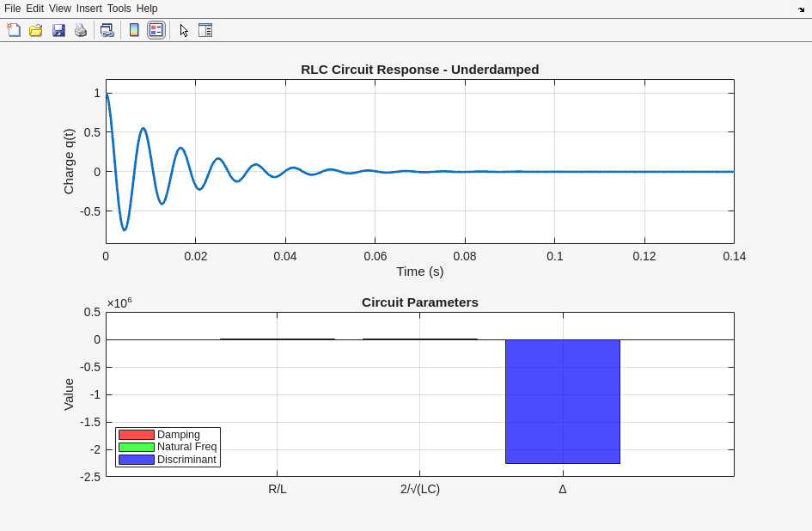Click the RLC Circuit Response plot title
The height and width of the screenshot is (531, 812).
click(x=419, y=70)
